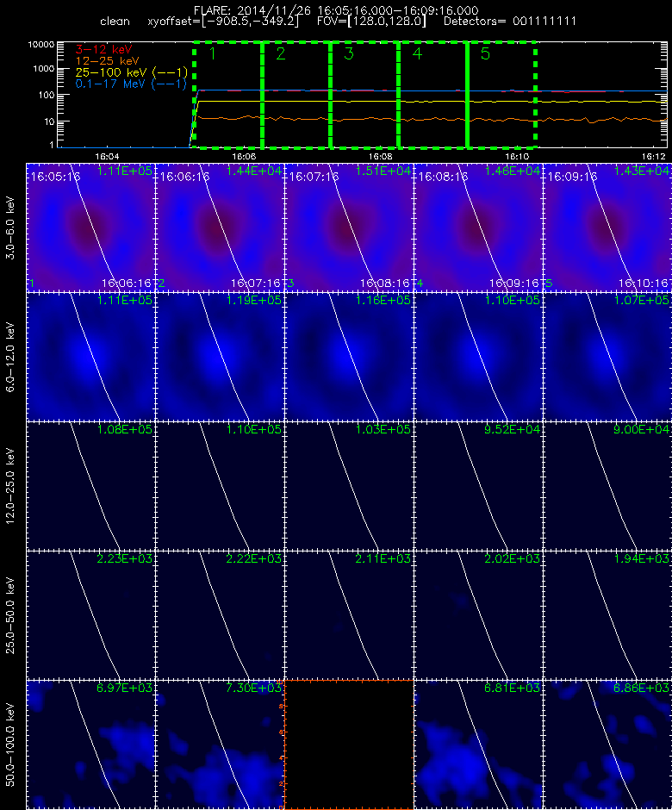Open the 12.0-25.0 keV image for interval 1
Viewport: 672px width, 810px height.
coord(90,486)
